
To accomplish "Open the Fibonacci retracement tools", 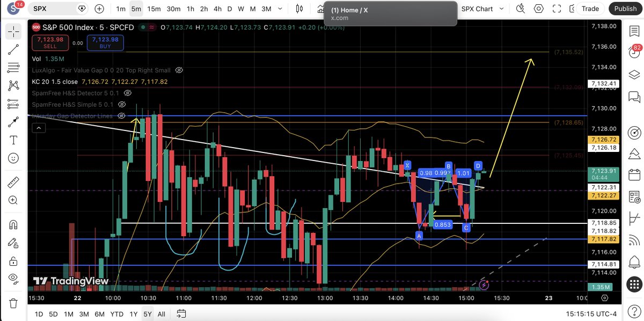I will click(x=13, y=68).
